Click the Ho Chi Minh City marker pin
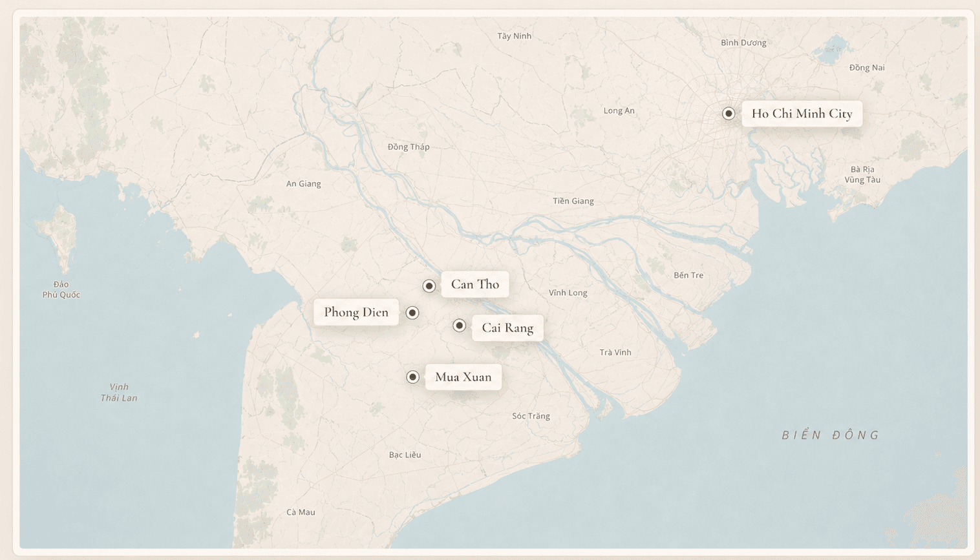The image size is (980, 560). point(729,114)
